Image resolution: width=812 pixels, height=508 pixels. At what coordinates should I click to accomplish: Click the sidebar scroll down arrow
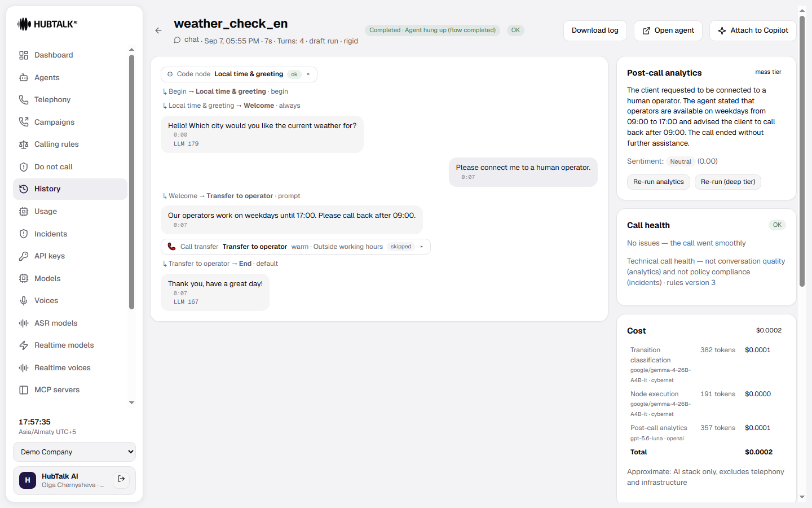[x=131, y=403]
